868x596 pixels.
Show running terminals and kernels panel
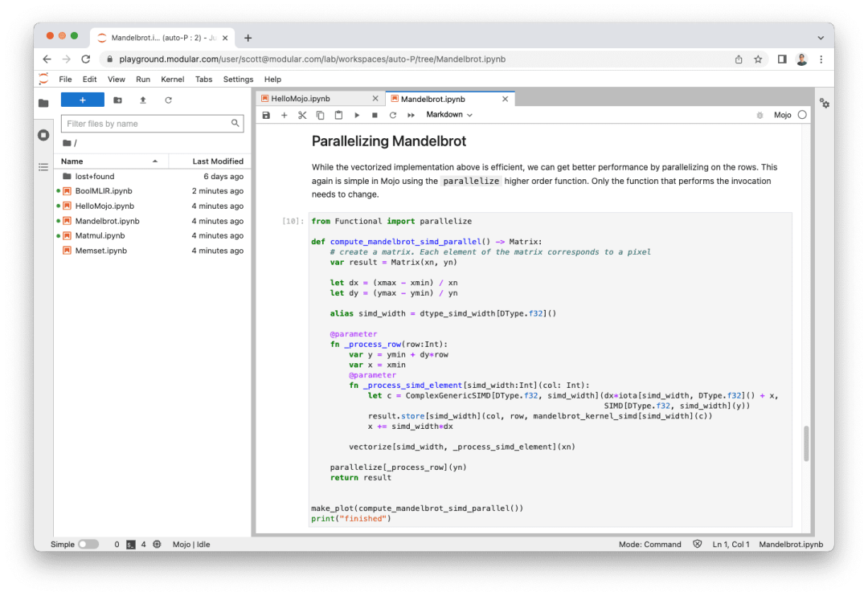43,135
